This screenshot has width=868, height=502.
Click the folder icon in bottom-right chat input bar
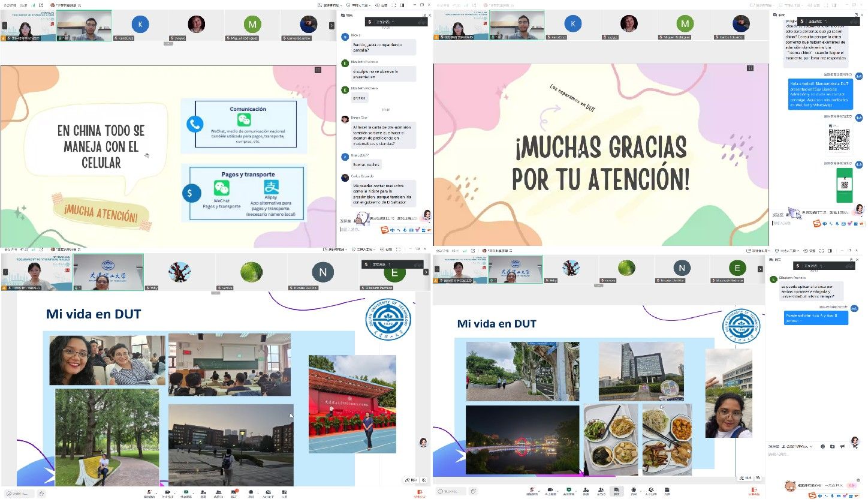tap(833, 446)
